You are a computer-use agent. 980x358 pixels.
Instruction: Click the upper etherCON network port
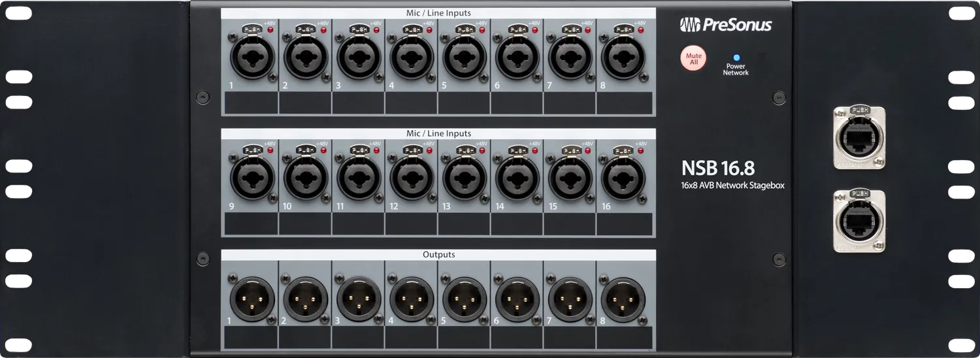[860, 137]
